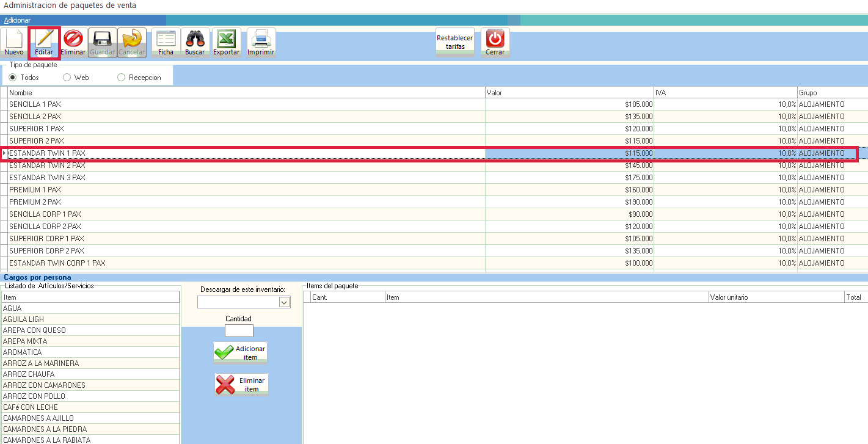Click the Nuevo blank page icon

point(14,40)
